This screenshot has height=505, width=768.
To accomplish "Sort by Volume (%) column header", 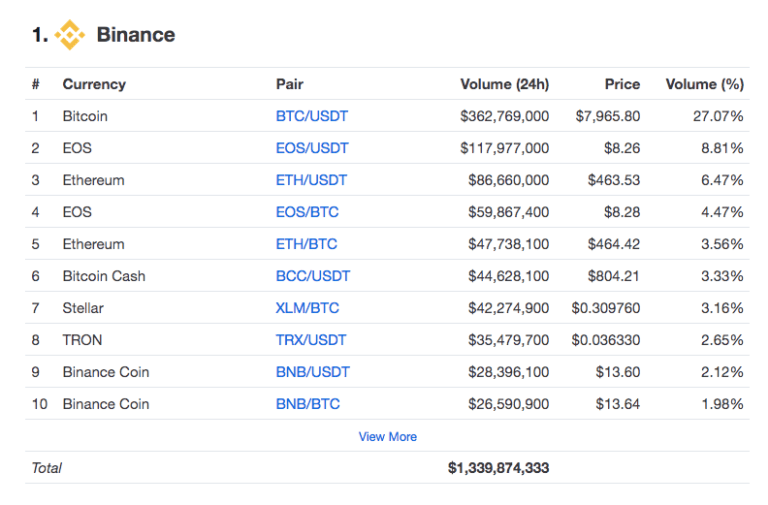I will click(704, 84).
